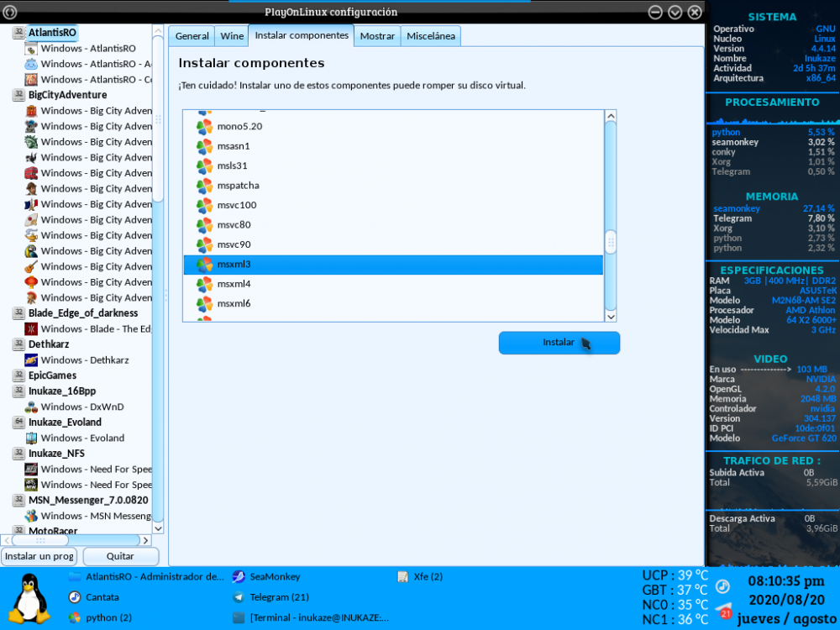Click the DxWnD shortcut icon

click(31, 407)
